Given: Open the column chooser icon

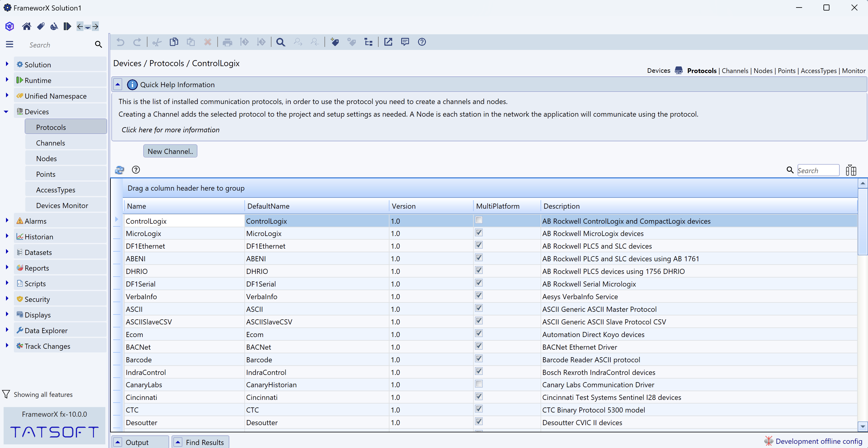Looking at the screenshot, I should coord(851,170).
